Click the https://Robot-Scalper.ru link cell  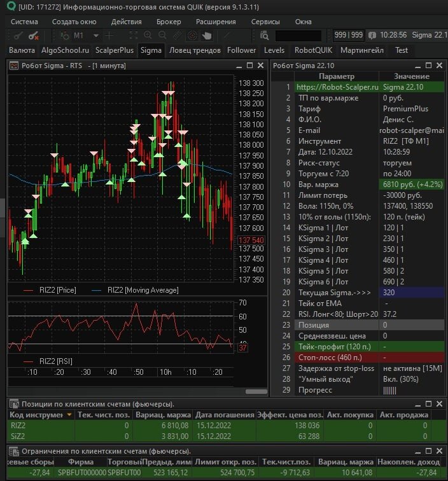point(337,87)
